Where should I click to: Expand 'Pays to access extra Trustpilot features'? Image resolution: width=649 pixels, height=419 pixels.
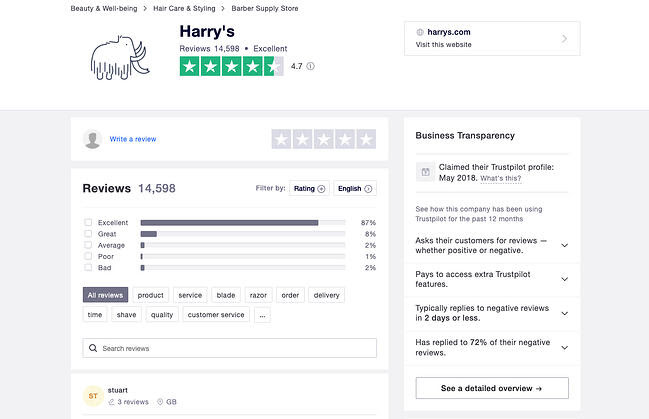[x=564, y=279]
